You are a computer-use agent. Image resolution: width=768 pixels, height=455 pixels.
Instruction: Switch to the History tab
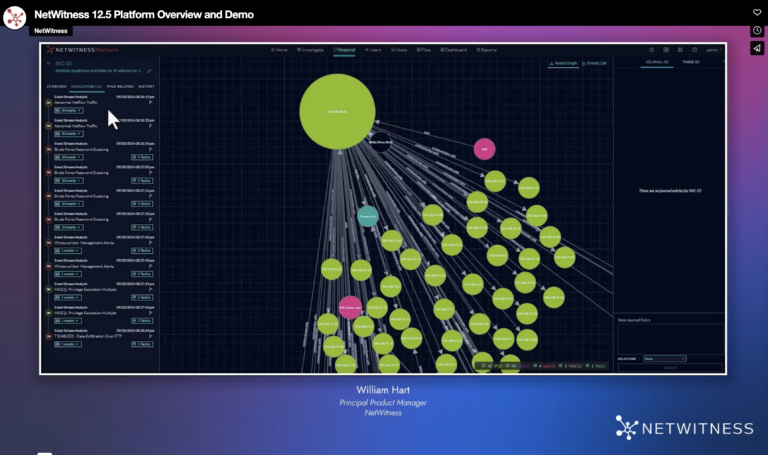[146, 86]
